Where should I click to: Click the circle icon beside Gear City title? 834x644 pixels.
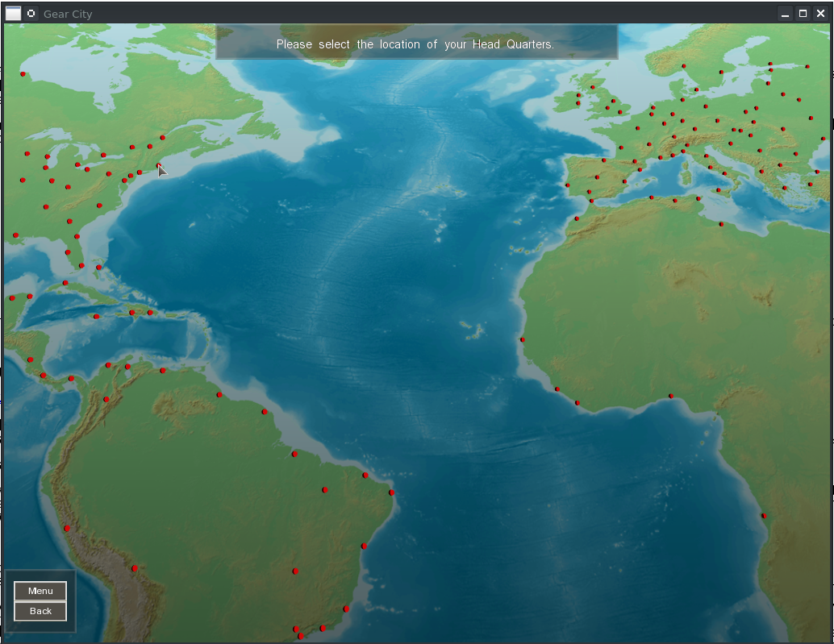31,14
